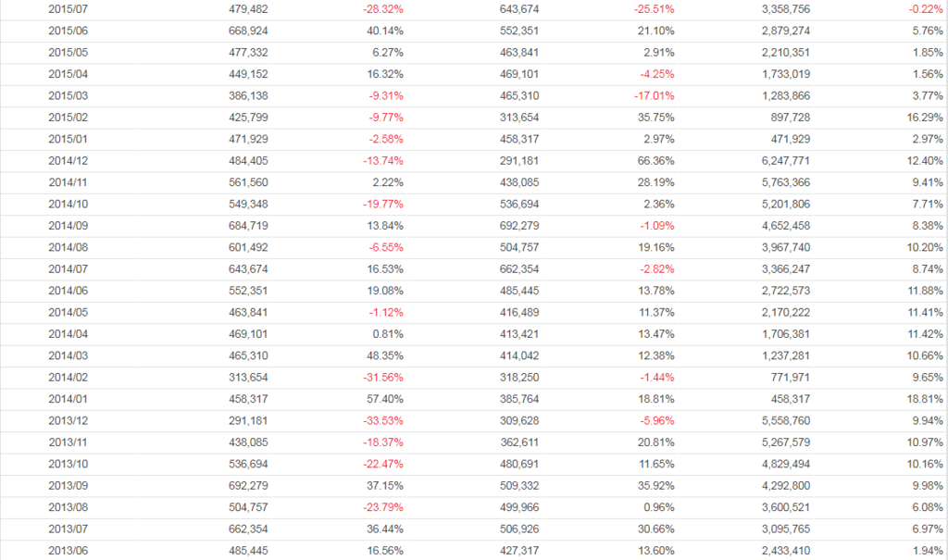Image resolution: width=948 pixels, height=560 pixels.
Task: Select the 18.81% cell in last column
Action: click(925, 399)
